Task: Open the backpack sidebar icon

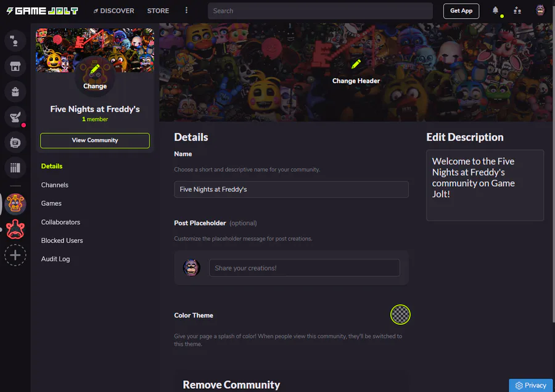Action: (15, 92)
